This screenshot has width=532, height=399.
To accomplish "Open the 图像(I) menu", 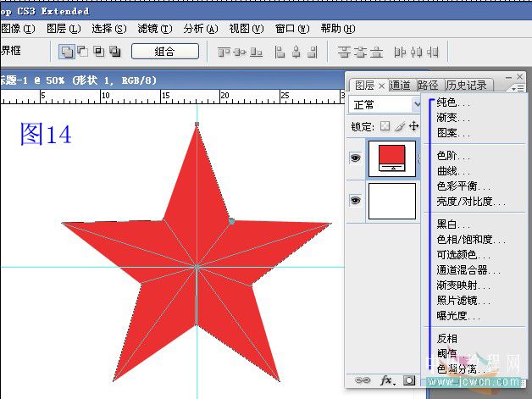I will tap(18, 29).
